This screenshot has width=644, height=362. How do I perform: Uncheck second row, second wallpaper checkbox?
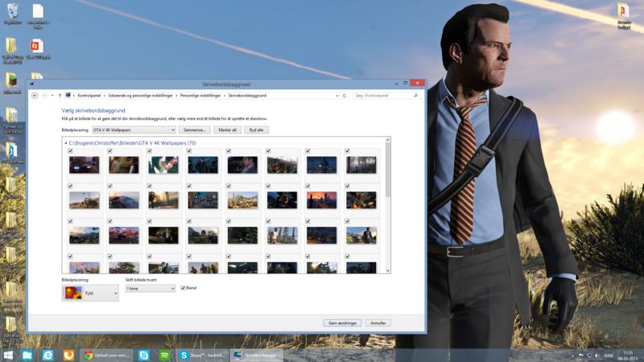tap(109, 187)
